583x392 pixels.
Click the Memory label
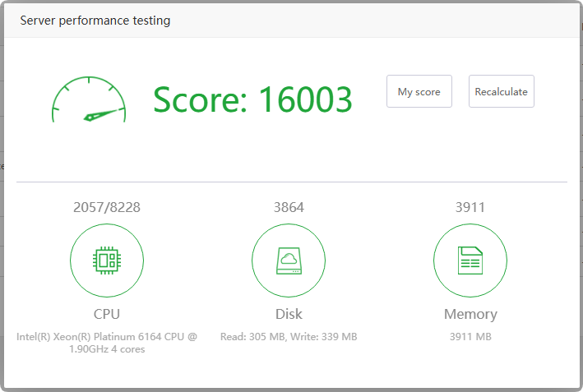click(x=470, y=314)
